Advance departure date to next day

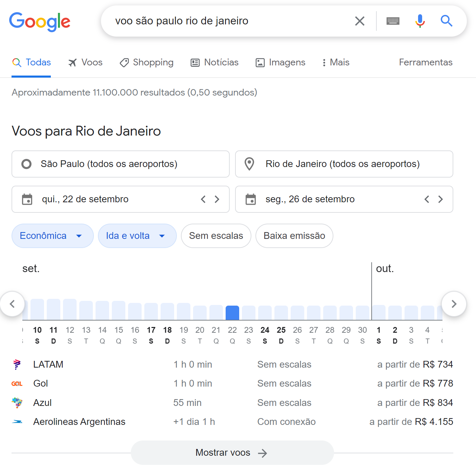[x=217, y=199]
